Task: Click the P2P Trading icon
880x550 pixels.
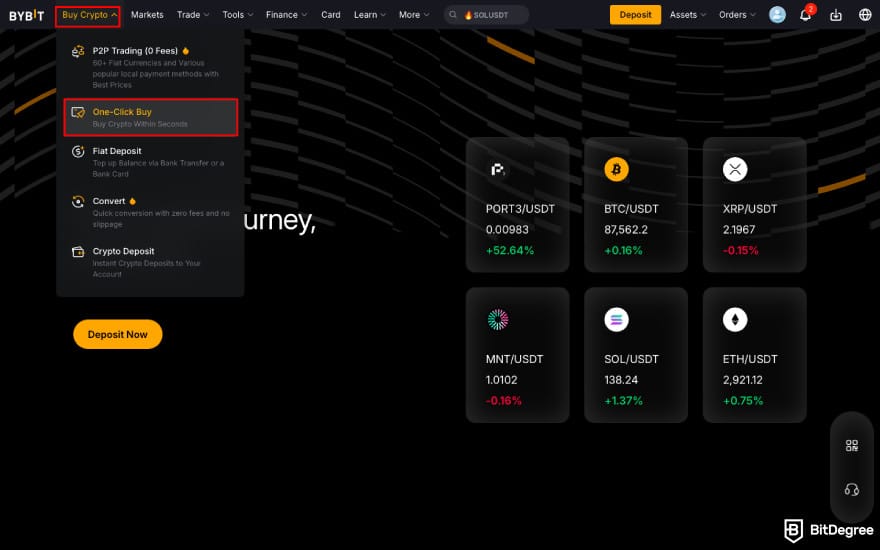Action: coord(78,52)
